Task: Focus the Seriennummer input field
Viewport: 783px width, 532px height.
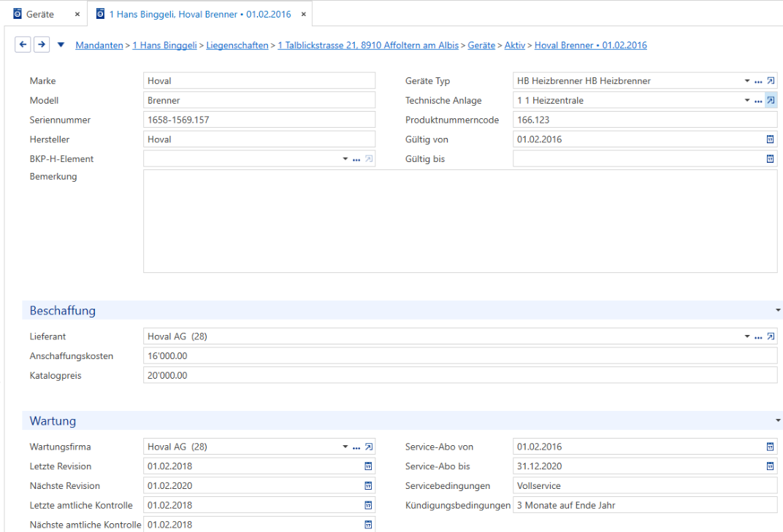Action: pyautogui.click(x=259, y=120)
